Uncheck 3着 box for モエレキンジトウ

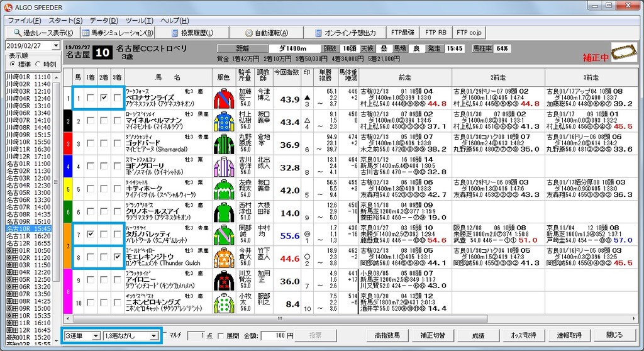118,257
